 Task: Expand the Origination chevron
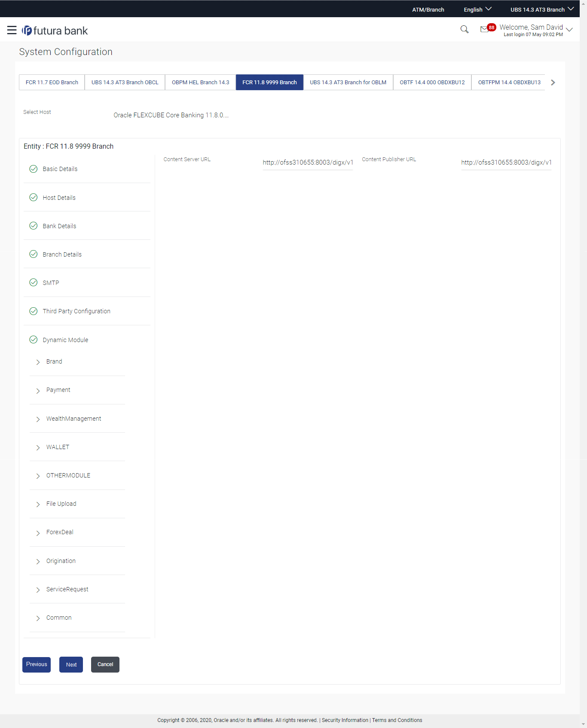pos(38,561)
